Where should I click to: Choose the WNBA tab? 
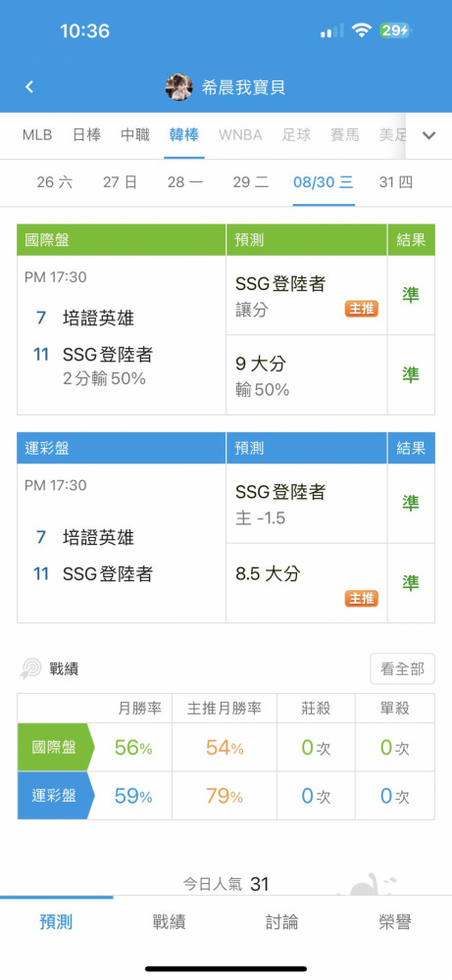click(x=240, y=135)
